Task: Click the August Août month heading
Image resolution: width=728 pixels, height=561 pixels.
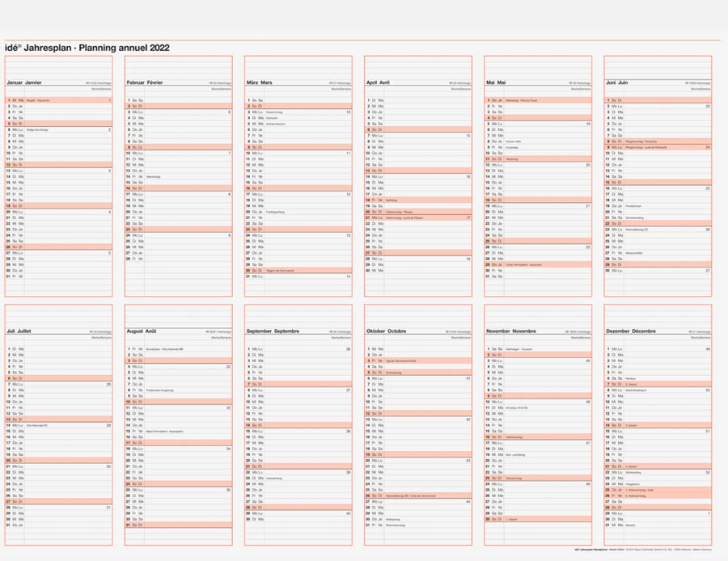Action: coord(142,331)
